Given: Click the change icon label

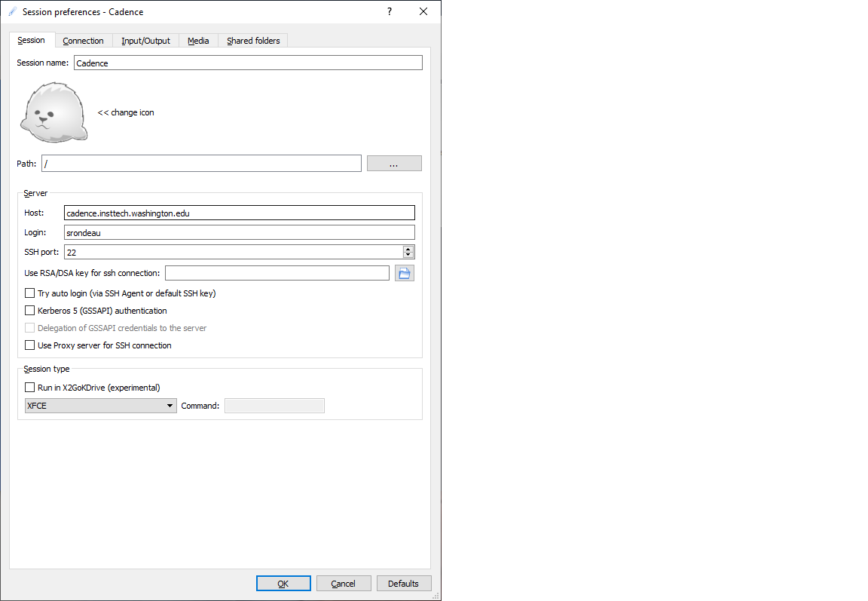Looking at the screenshot, I should point(126,112).
